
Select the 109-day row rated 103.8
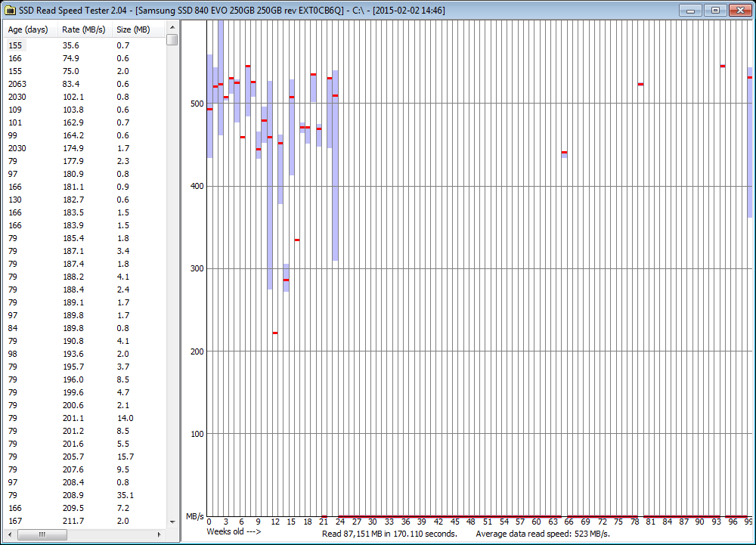85,110
